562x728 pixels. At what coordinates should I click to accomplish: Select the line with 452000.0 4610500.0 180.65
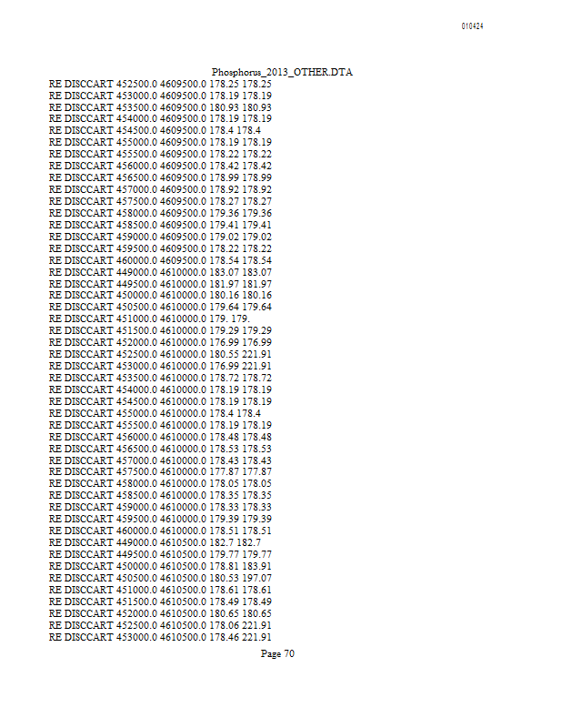tap(160, 613)
